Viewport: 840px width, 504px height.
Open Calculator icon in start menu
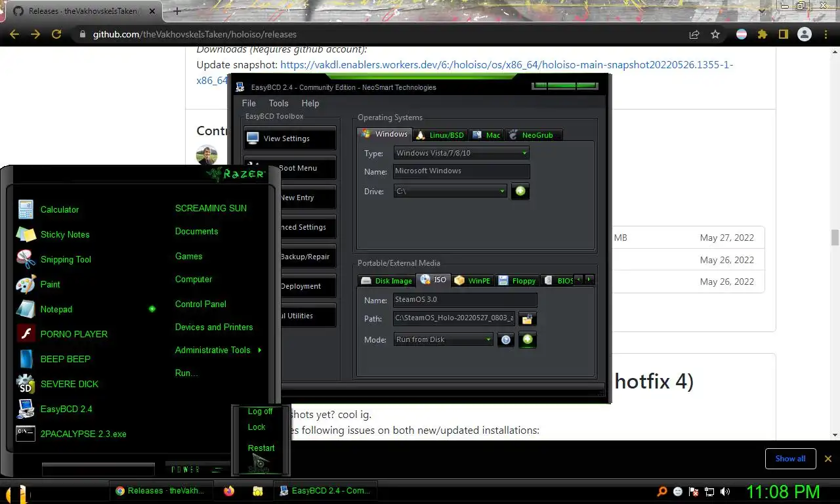click(26, 209)
